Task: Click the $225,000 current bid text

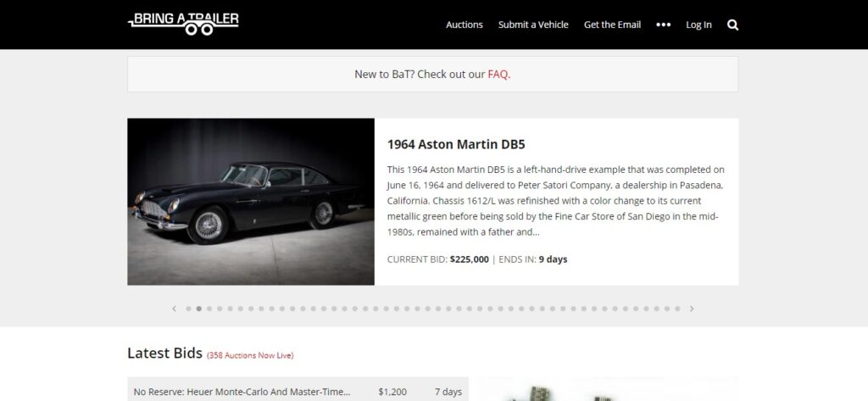Action: (x=470, y=259)
